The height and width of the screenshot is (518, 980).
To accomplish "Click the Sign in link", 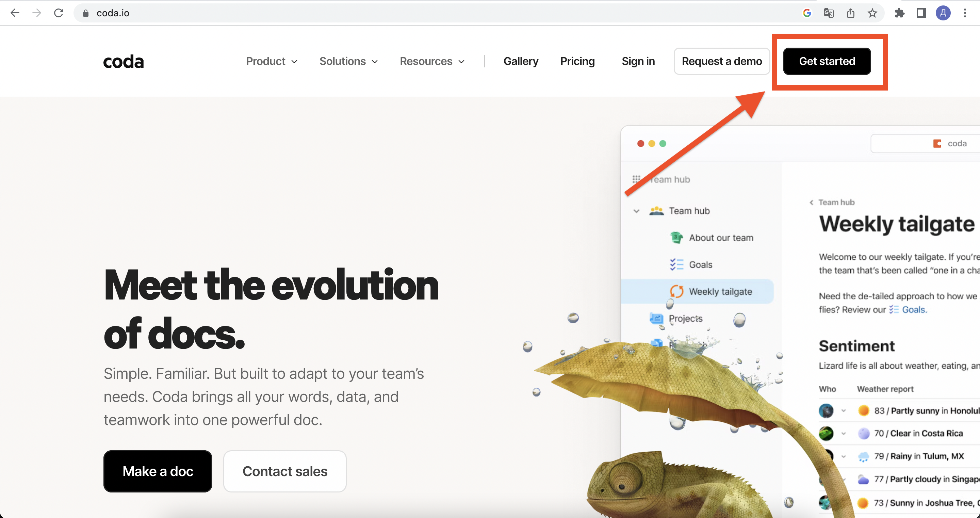I will click(638, 61).
